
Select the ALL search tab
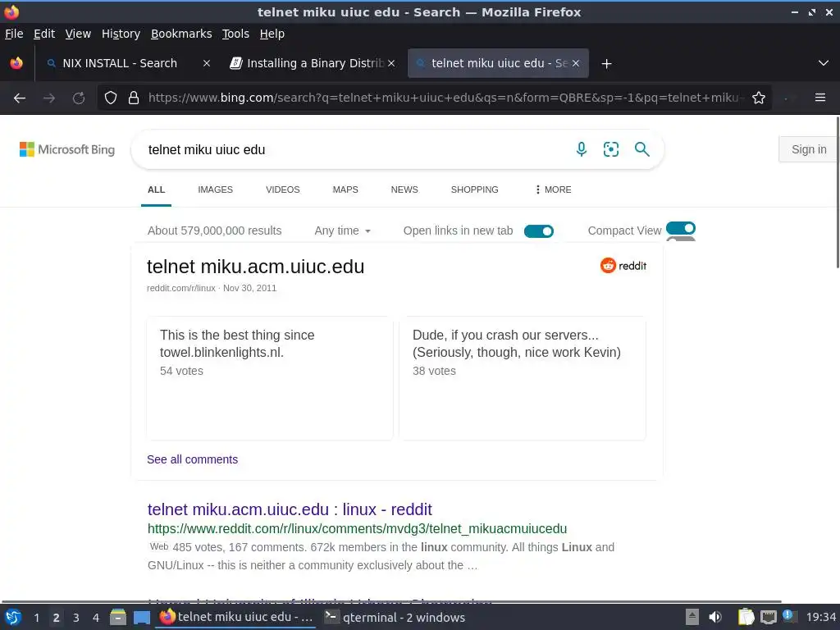(x=157, y=189)
